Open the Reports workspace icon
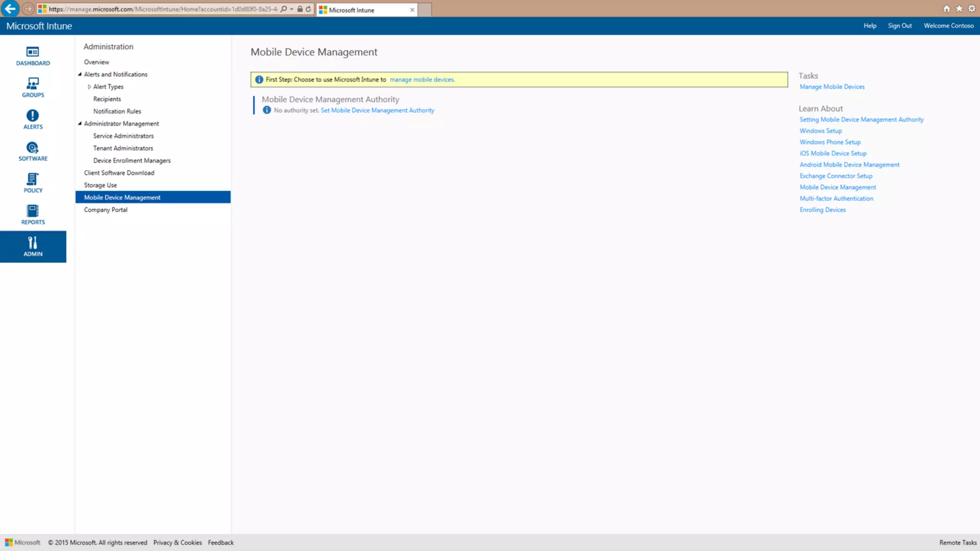980x551 pixels. tap(33, 215)
